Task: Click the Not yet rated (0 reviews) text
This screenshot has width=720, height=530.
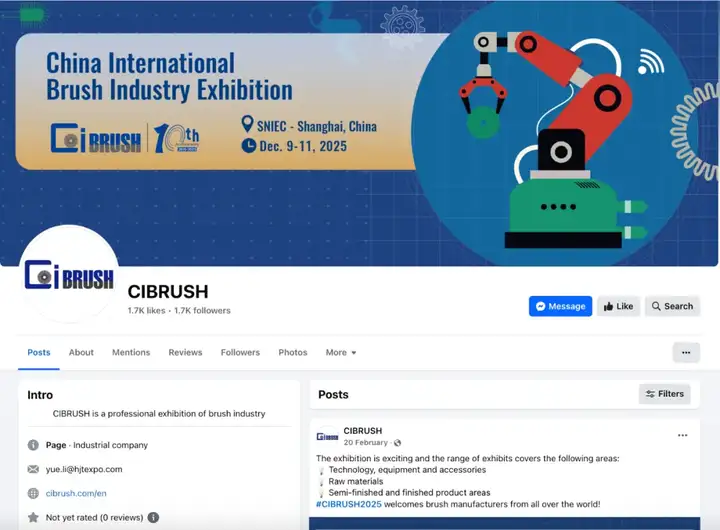Action: click(x=94, y=518)
